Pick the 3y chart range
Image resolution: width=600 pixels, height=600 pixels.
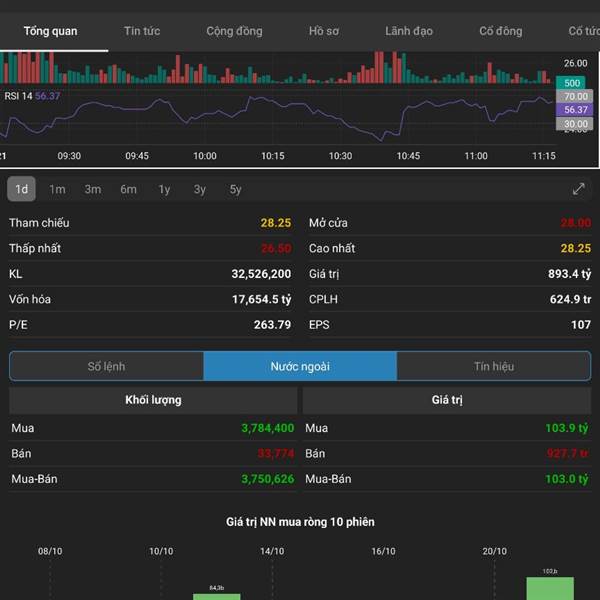coord(200,189)
